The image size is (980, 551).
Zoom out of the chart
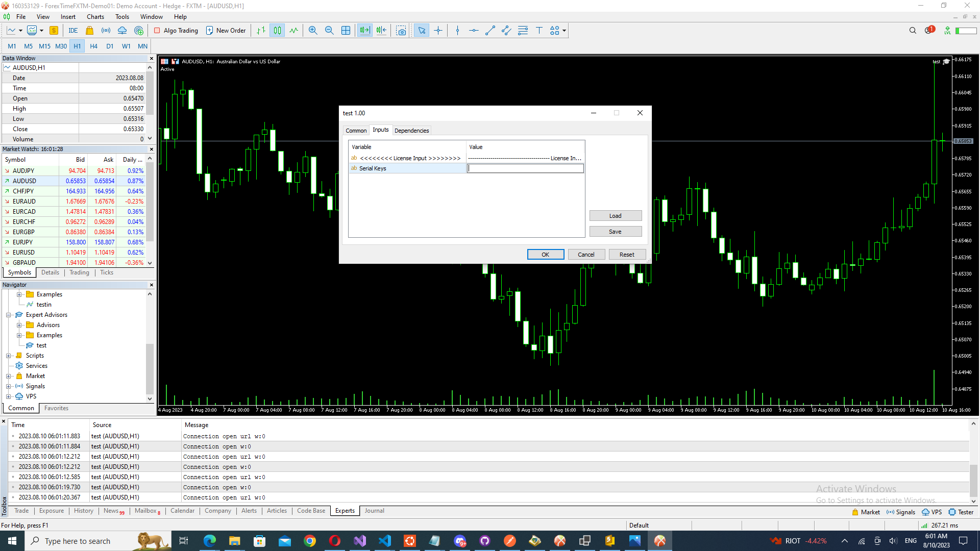tap(329, 31)
